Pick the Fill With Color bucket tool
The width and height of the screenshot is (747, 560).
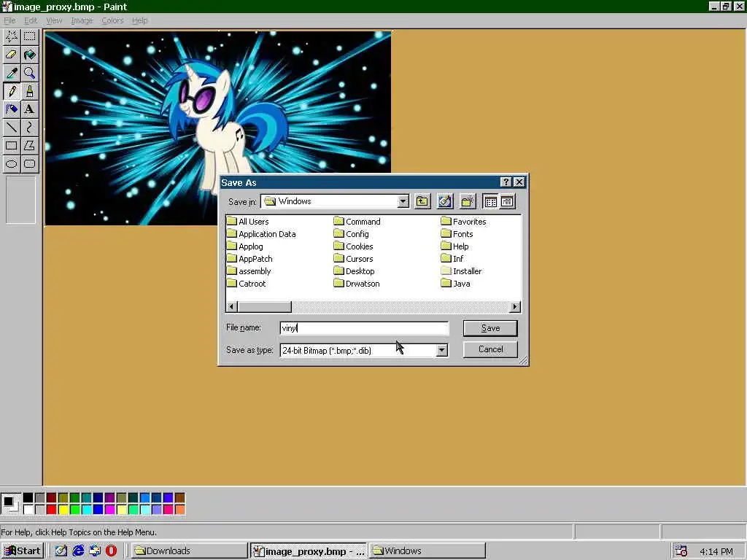[x=29, y=55]
